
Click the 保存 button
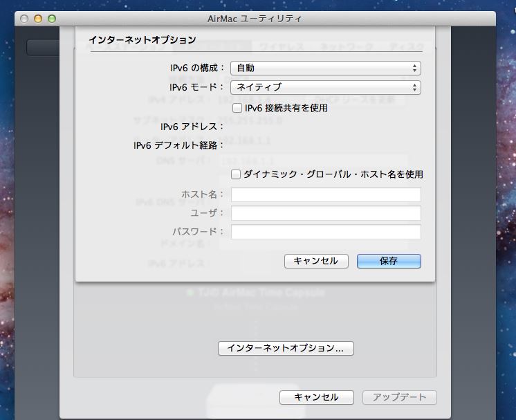pos(389,261)
